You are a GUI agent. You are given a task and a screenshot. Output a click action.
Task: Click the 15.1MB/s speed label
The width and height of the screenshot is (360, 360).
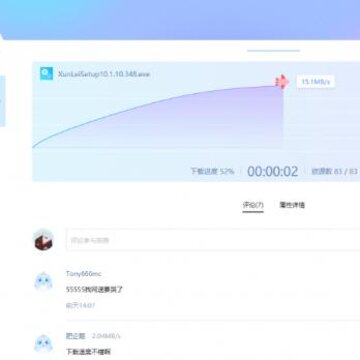coord(315,82)
